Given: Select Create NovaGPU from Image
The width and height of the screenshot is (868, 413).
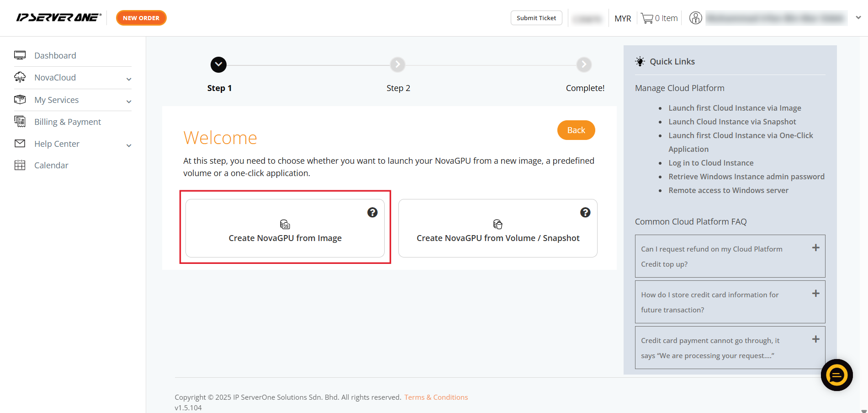Looking at the screenshot, I should click(285, 228).
